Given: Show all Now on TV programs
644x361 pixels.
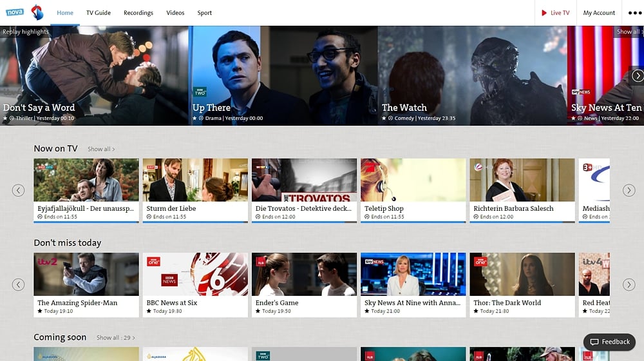Looking at the screenshot, I should point(101,149).
